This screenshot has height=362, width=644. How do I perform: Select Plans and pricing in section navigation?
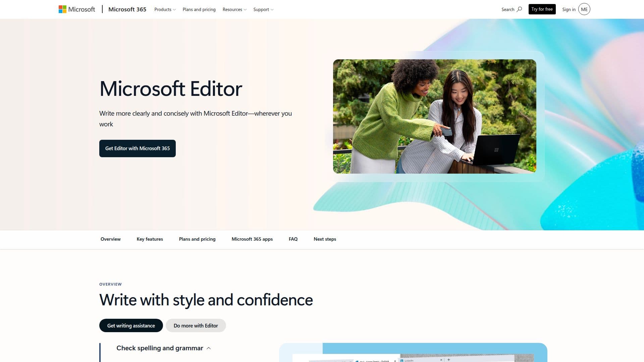[197, 239]
